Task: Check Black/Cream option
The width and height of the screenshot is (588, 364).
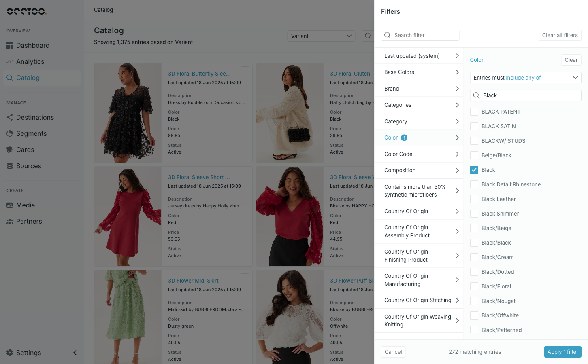Action: [x=474, y=257]
